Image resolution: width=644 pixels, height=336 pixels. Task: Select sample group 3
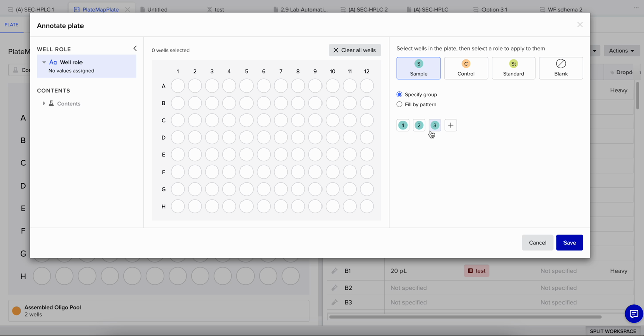click(435, 125)
